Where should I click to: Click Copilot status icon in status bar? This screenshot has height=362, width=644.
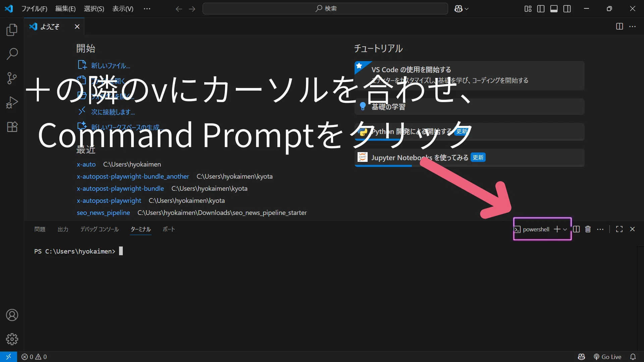[582, 357]
